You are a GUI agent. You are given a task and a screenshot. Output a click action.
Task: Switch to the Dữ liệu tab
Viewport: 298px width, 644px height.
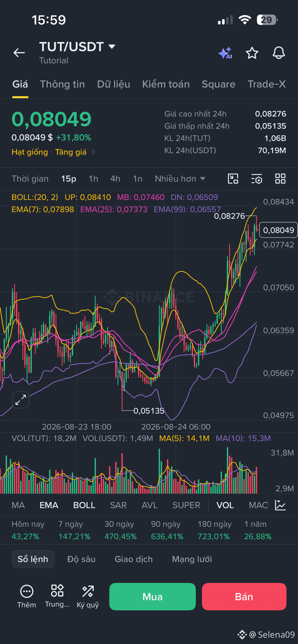[x=113, y=84]
